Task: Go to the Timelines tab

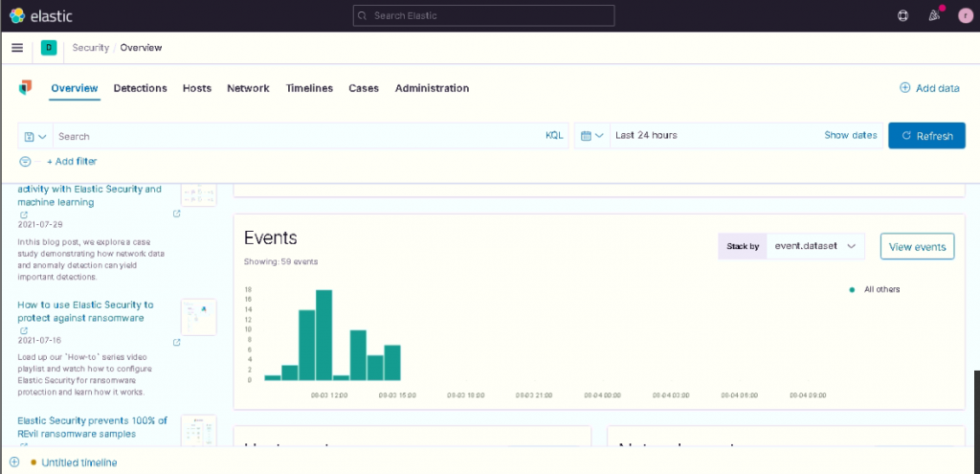Action: 309,88
